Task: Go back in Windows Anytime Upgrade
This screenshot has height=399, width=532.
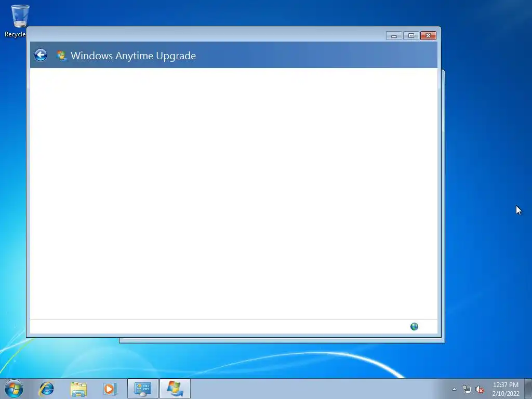Action: [41, 55]
